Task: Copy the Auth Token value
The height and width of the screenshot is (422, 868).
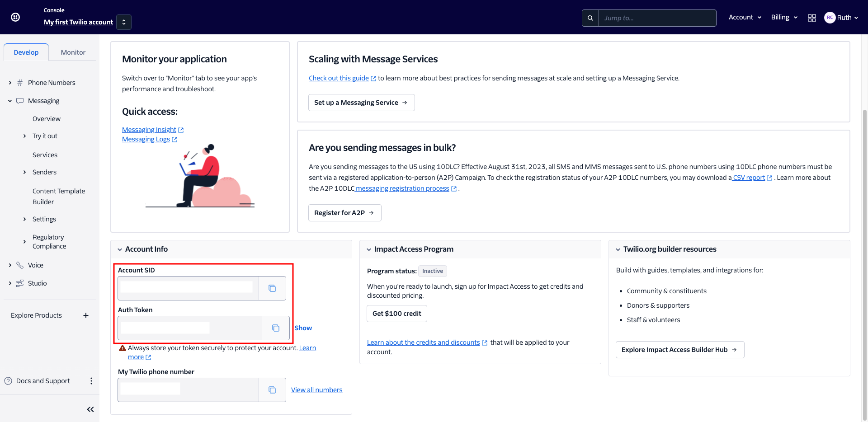Action: [x=275, y=328]
